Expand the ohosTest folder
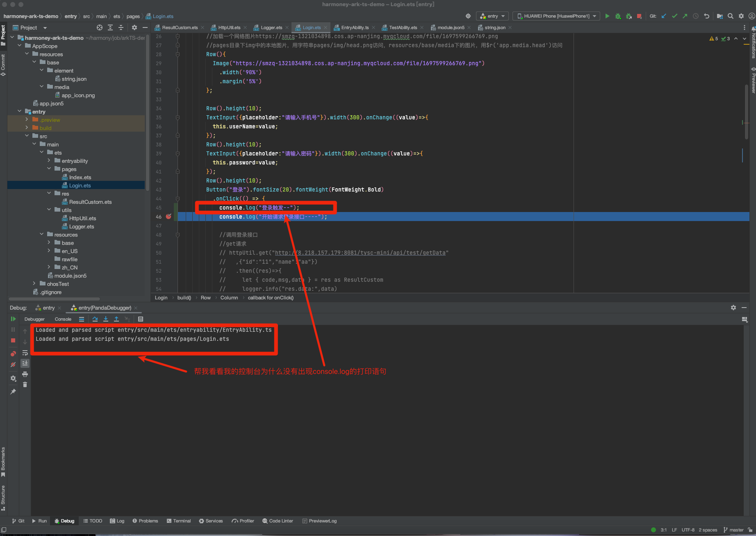756x536 pixels. [34, 284]
